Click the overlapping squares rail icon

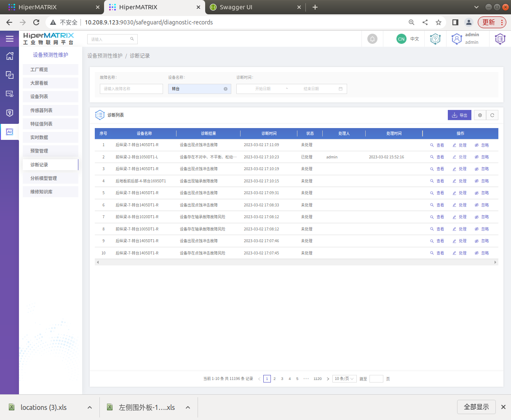(x=9, y=75)
